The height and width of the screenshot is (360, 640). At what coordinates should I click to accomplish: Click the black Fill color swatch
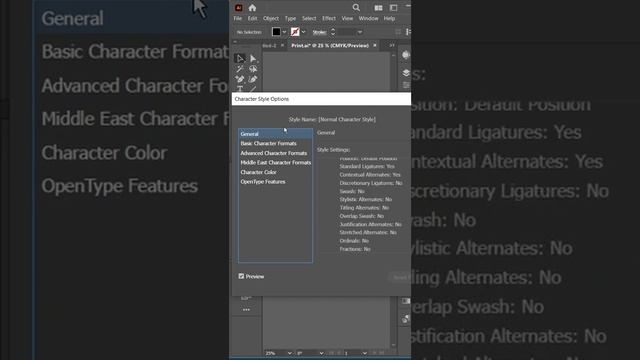(x=276, y=32)
